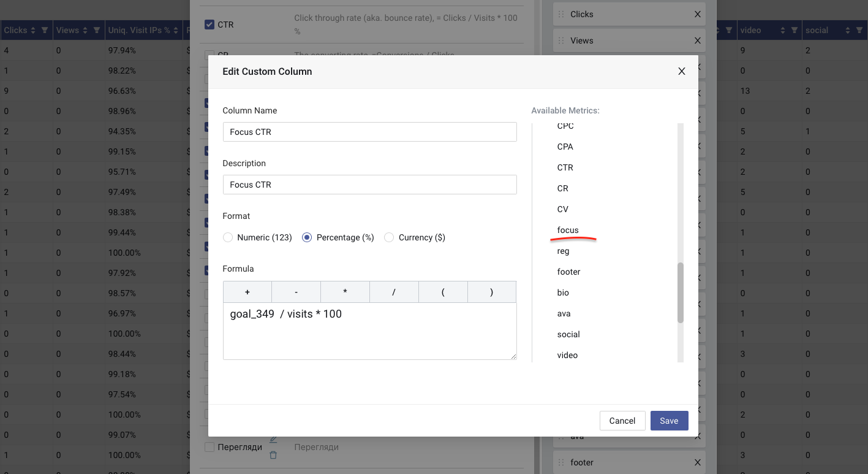The width and height of the screenshot is (868, 474).
Task: Remove footer from the selected columns list
Action: click(697, 462)
